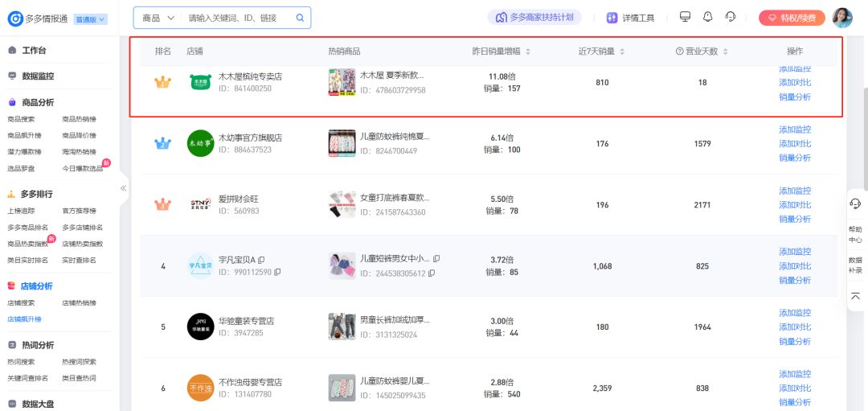Sort by 营业天数 using its sort arrows
The height and width of the screenshot is (411, 868).
tap(725, 51)
